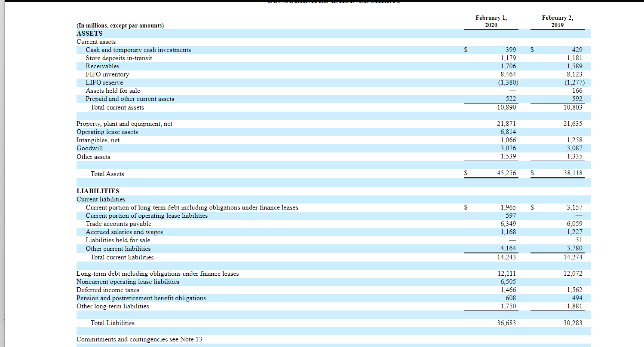Viewport: 644px width, 347px height.
Task: Click the Cash and temporary cash investments row
Action: (138, 50)
